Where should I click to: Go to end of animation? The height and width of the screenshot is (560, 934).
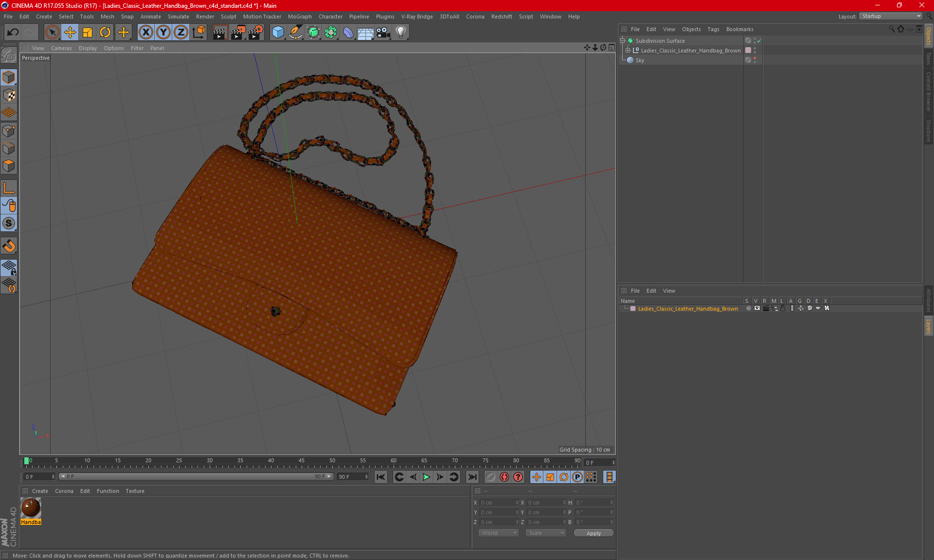coord(472,477)
